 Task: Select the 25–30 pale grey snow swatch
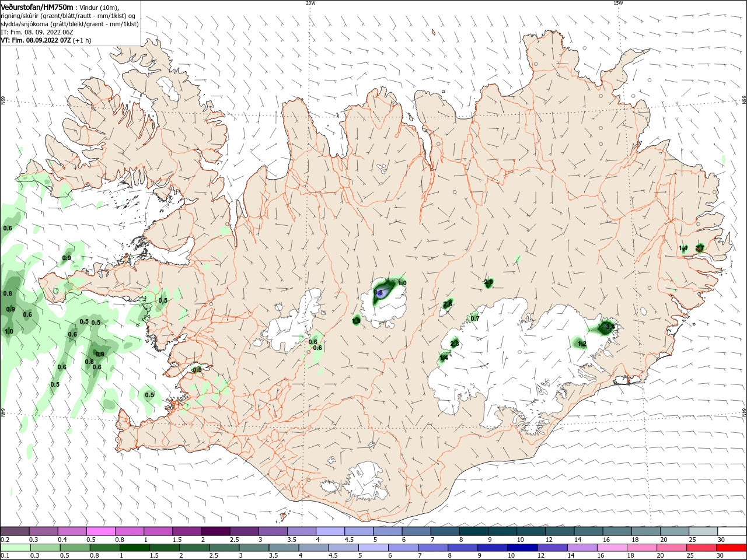pyautogui.click(x=702, y=531)
